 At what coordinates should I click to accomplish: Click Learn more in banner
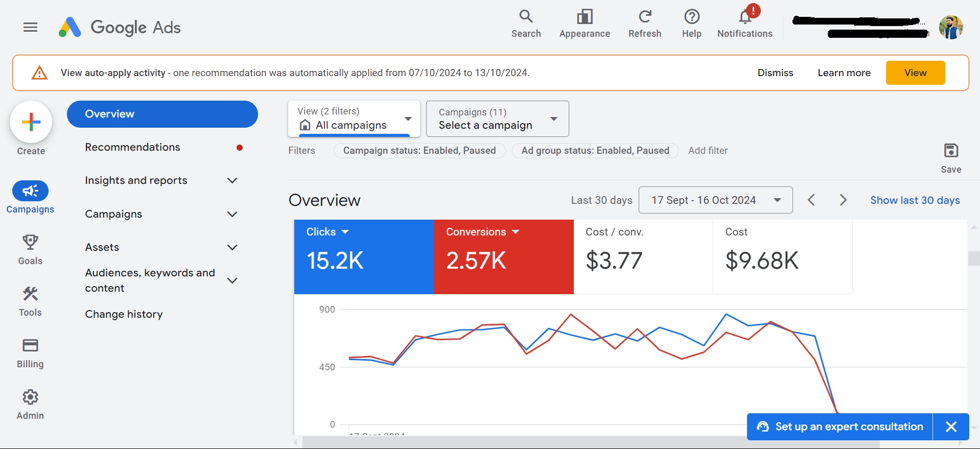[x=844, y=73]
